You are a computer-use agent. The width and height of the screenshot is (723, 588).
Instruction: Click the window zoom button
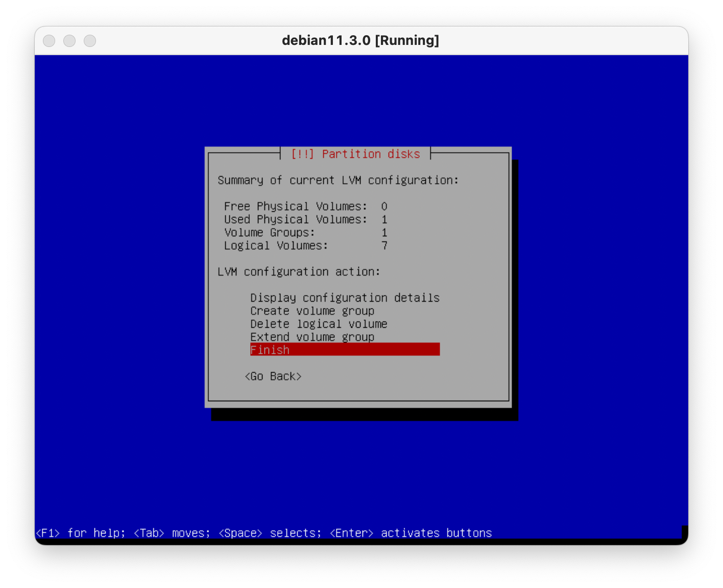click(x=90, y=41)
